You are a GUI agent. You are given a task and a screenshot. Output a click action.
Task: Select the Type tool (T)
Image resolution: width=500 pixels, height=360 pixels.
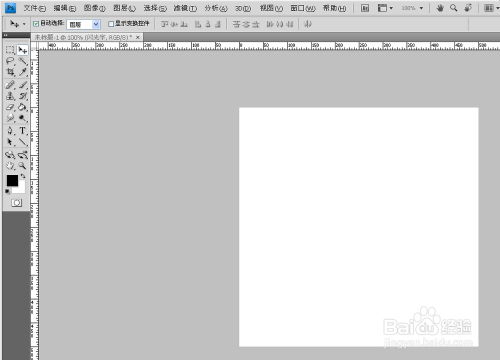[x=23, y=131]
